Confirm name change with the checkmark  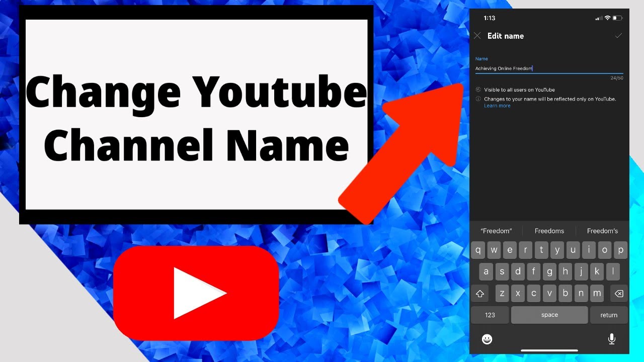coord(618,36)
